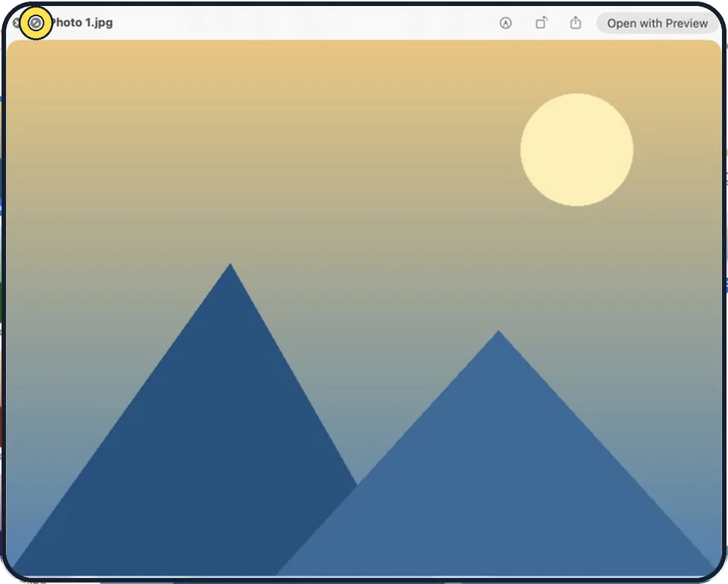This screenshot has width=728, height=584.
Task: Rotate the image left
Action: (541, 23)
